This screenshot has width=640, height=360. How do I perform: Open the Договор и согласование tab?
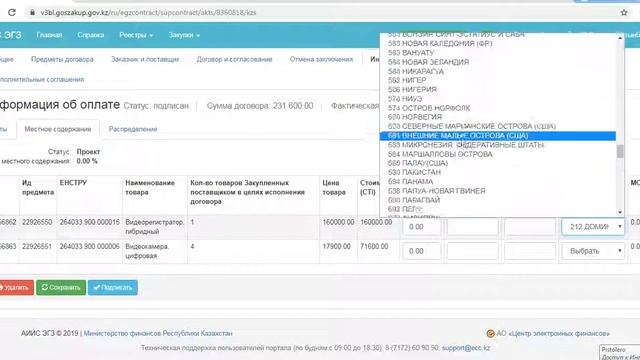tap(234, 59)
